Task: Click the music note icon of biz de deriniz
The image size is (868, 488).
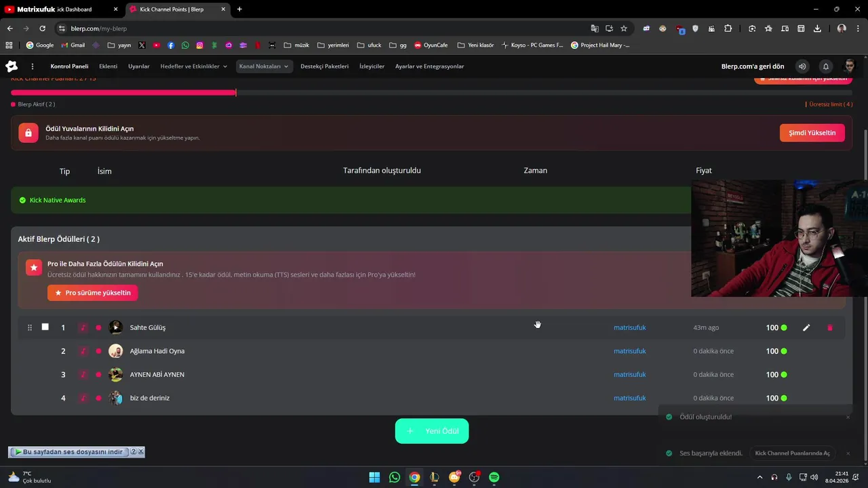Action: pyautogui.click(x=83, y=398)
